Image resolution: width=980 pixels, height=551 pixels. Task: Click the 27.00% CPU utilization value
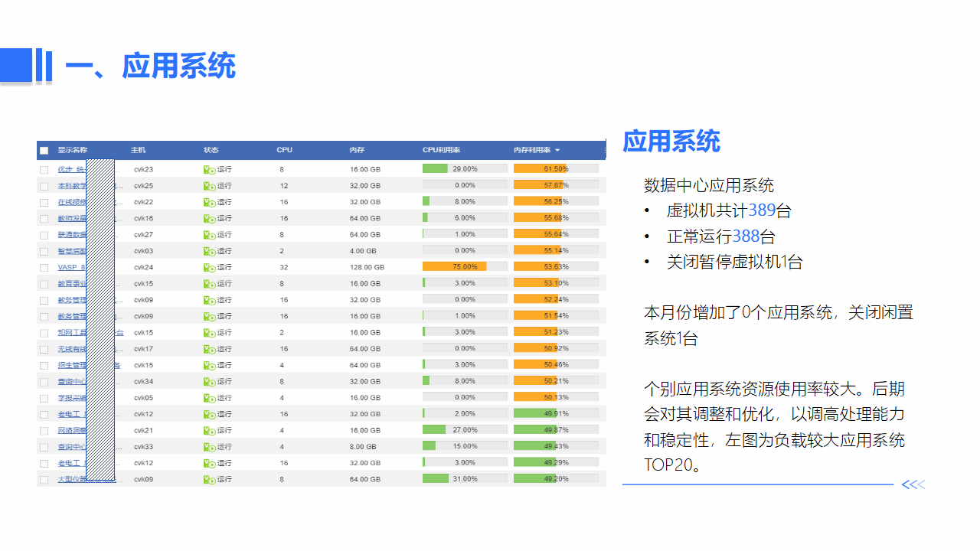pos(465,430)
